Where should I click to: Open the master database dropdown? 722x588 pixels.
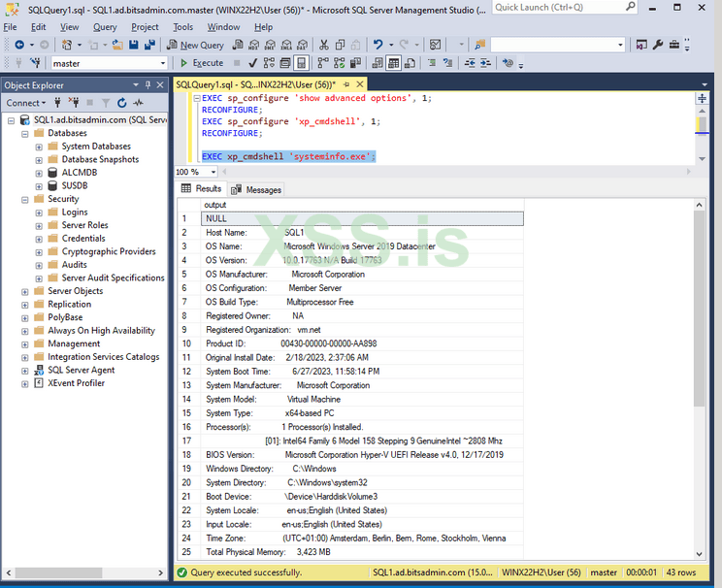(163, 63)
